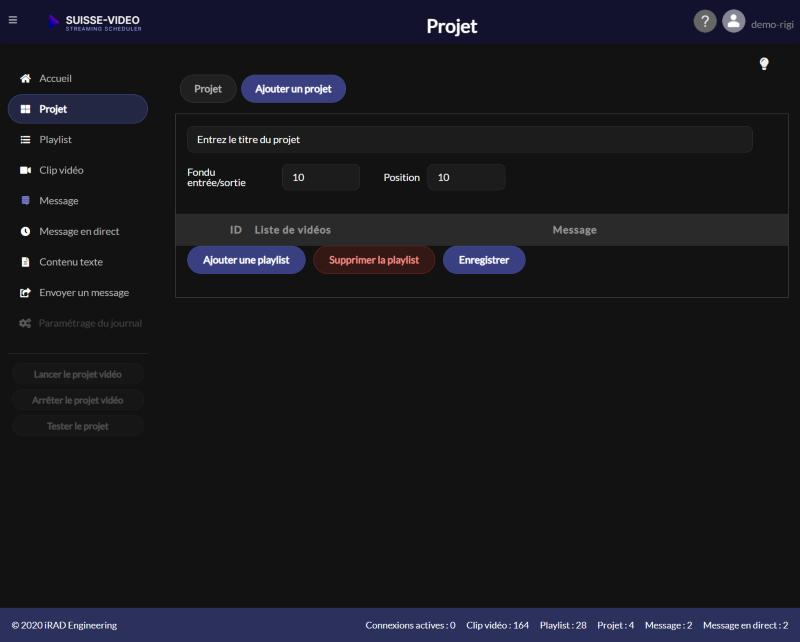
Task: Click the Enregistrer button
Action: point(484,260)
